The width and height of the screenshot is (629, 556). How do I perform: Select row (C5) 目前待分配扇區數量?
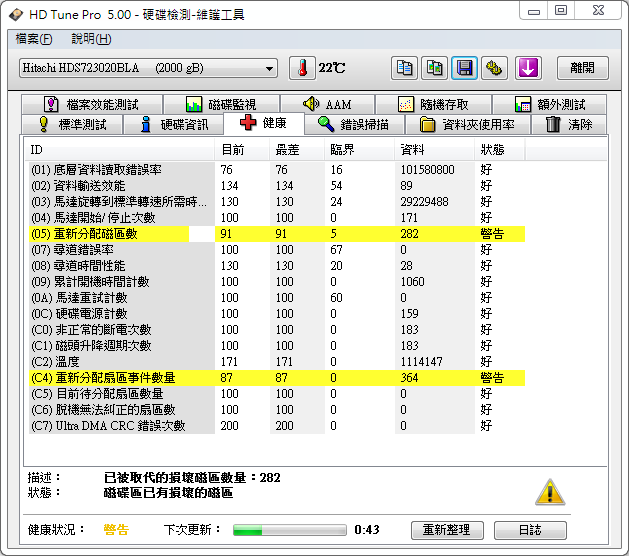click(277, 394)
